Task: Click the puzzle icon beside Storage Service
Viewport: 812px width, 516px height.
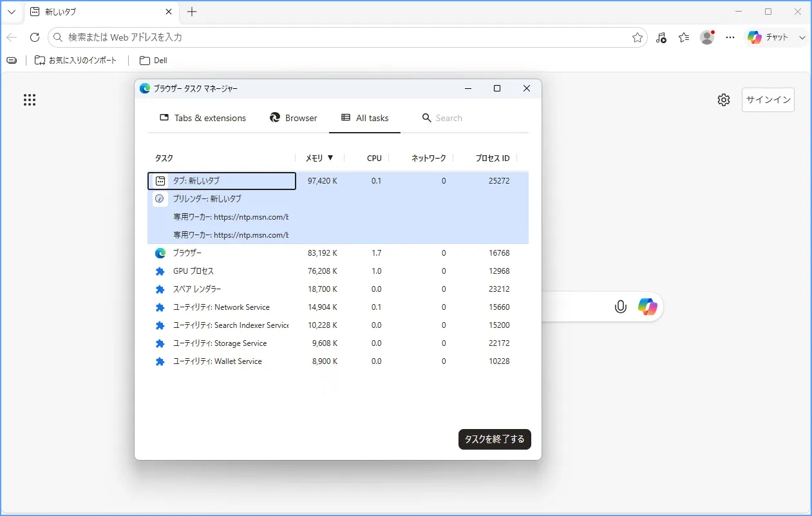Action: (160, 343)
